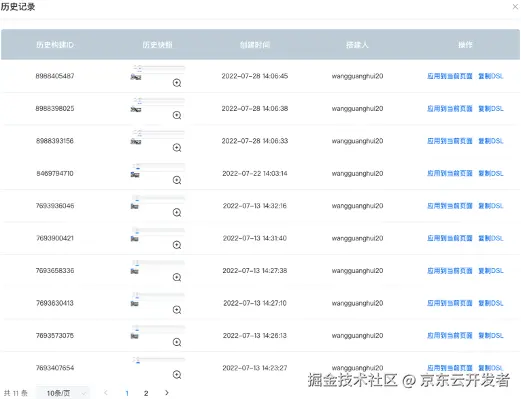522x400 pixels.
Task: Select timestamp 2022-07-13 14:27:10
Action: point(255,303)
